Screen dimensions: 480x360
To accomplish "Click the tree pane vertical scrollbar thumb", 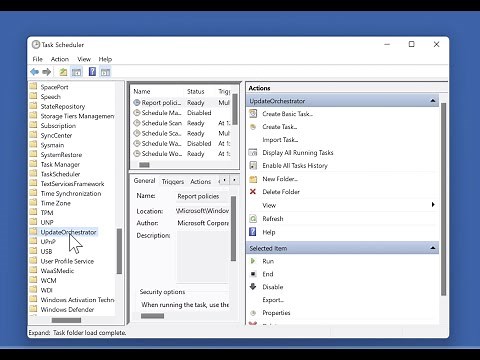I will tap(119, 251).
